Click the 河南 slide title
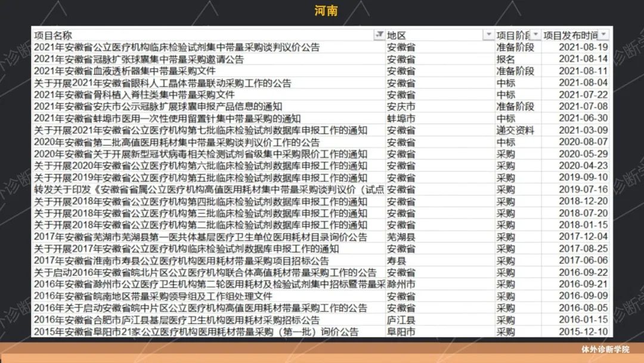The image size is (644, 363). (326, 11)
